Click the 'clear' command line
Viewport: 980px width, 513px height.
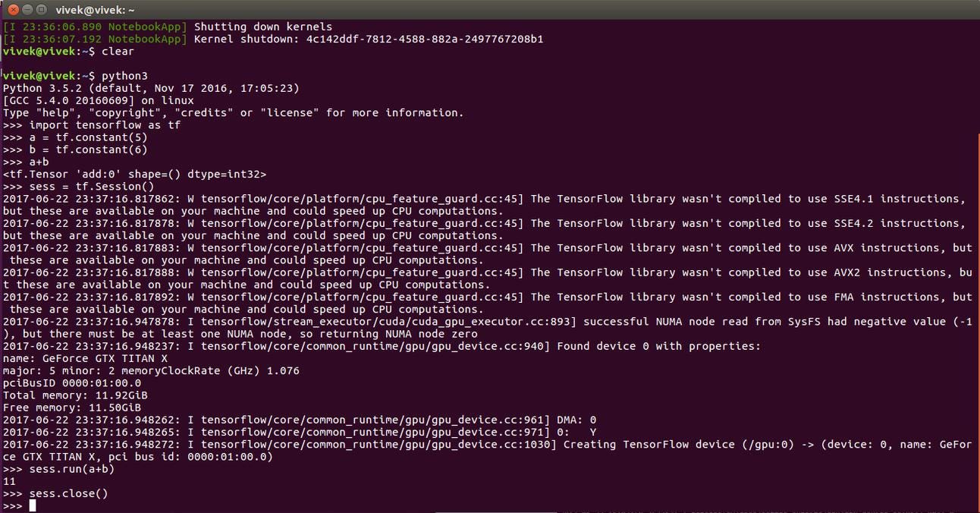pos(68,51)
